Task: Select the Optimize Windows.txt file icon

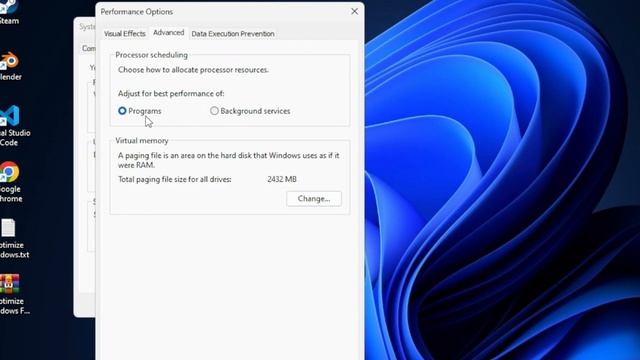Action: [x=13, y=238]
